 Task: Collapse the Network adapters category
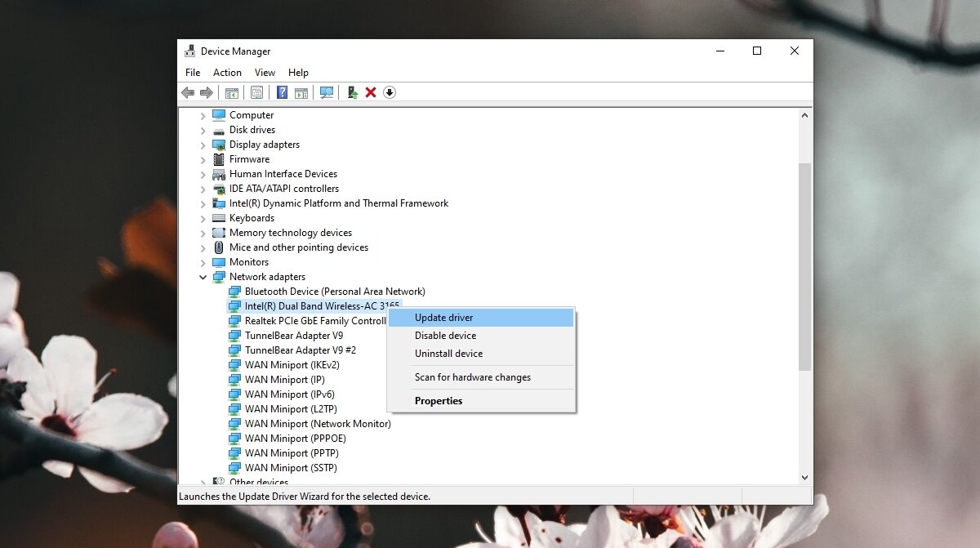tap(203, 276)
